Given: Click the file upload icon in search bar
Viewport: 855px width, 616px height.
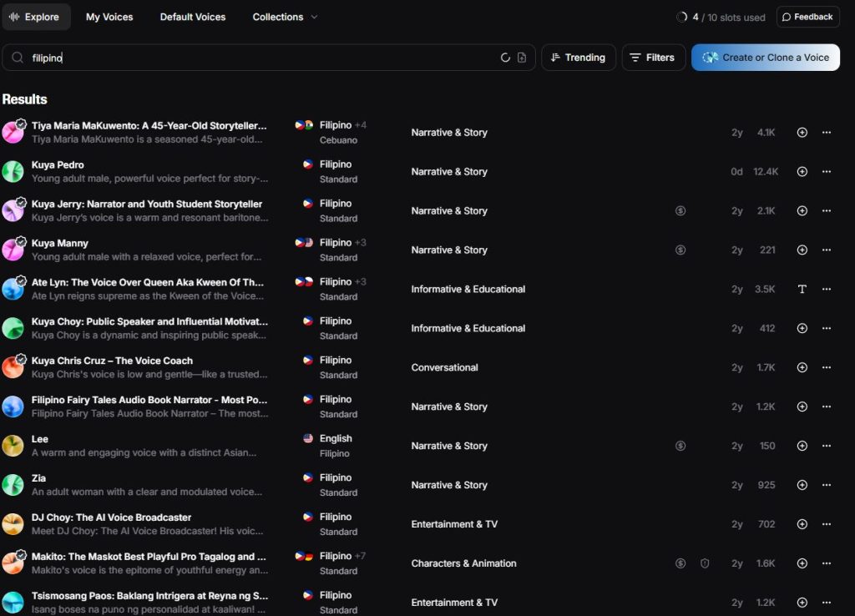Looking at the screenshot, I should [522, 58].
